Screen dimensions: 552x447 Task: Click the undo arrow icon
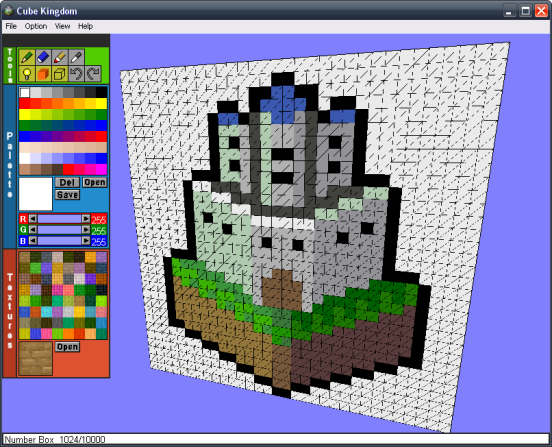[x=76, y=74]
